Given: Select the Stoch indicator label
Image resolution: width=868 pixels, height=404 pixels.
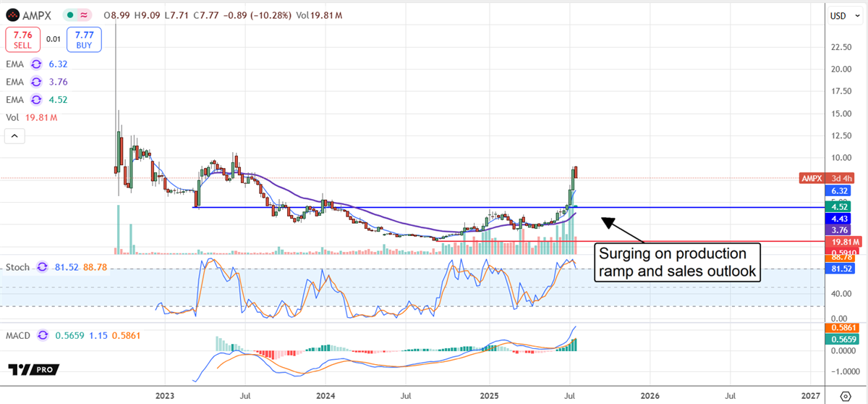Looking at the screenshot, I should pyautogui.click(x=18, y=267).
